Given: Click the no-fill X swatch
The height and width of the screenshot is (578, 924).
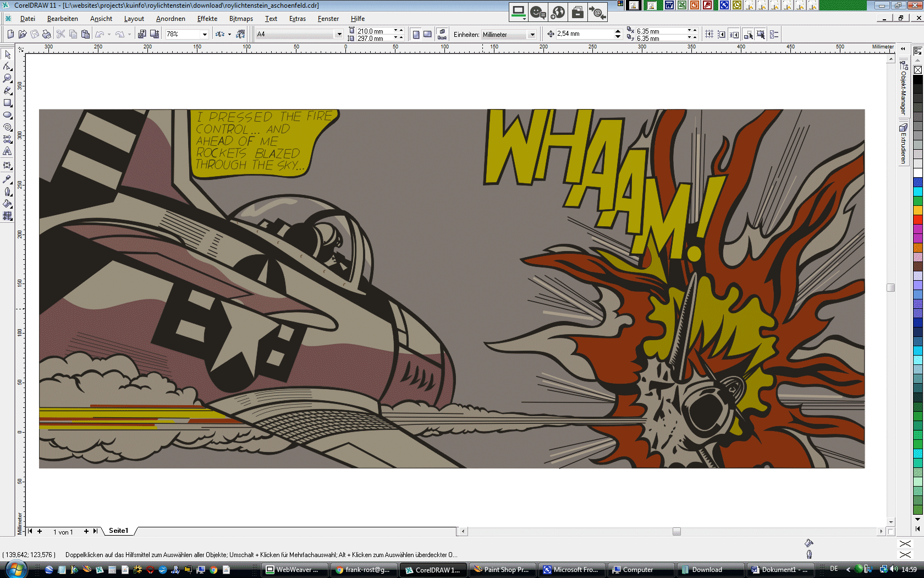Looking at the screenshot, I should pos(918,70).
